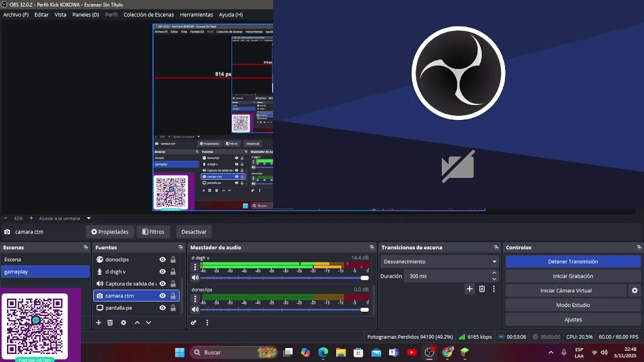
Task: Open the Editar menu
Action: [x=41, y=15]
